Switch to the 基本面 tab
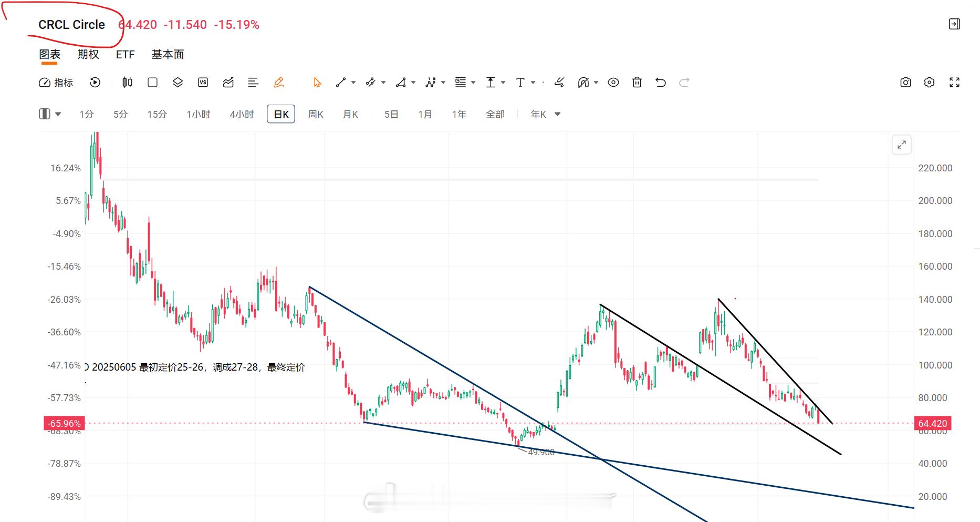The height and width of the screenshot is (522, 980). [168, 55]
